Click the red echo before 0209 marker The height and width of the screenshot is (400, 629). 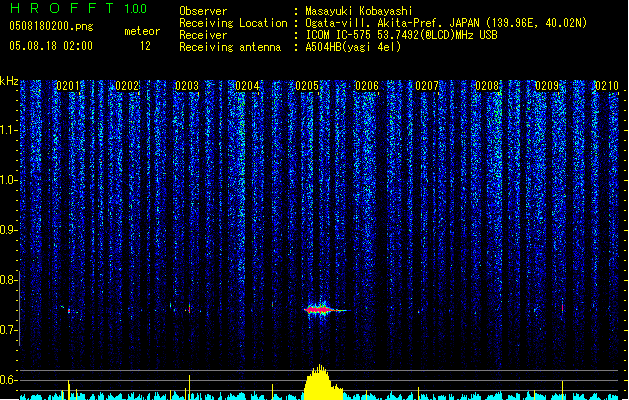tap(562, 308)
